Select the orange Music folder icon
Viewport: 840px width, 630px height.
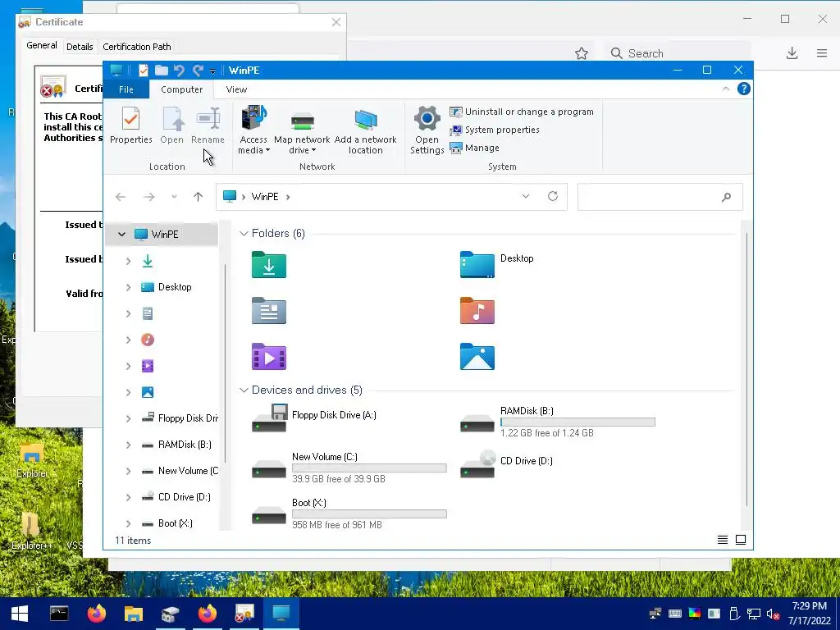coord(477,311)
